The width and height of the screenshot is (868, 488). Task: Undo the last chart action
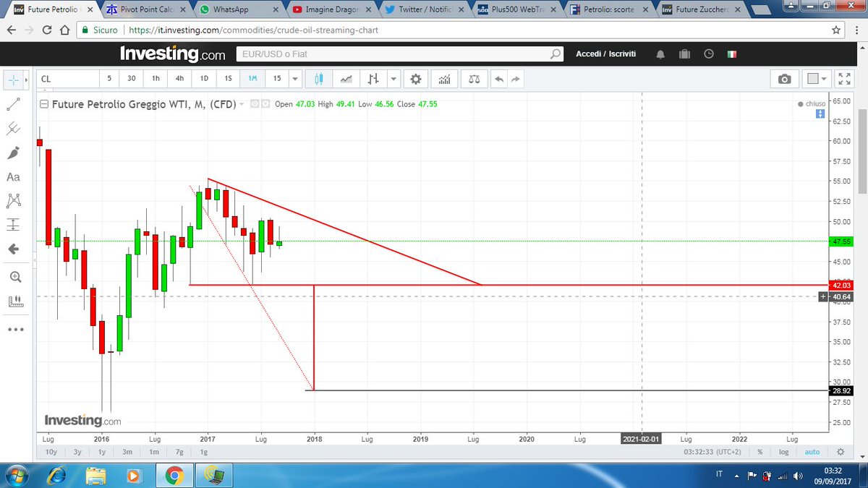click(x=499, y=79)
